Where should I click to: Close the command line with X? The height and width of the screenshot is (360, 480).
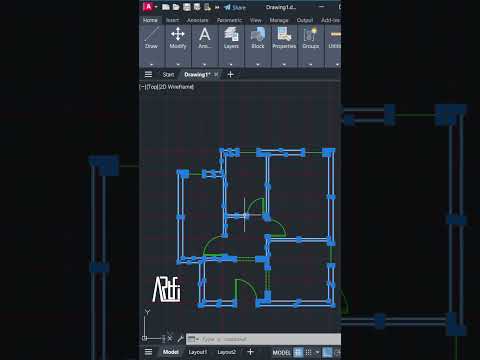pos(170,339)
